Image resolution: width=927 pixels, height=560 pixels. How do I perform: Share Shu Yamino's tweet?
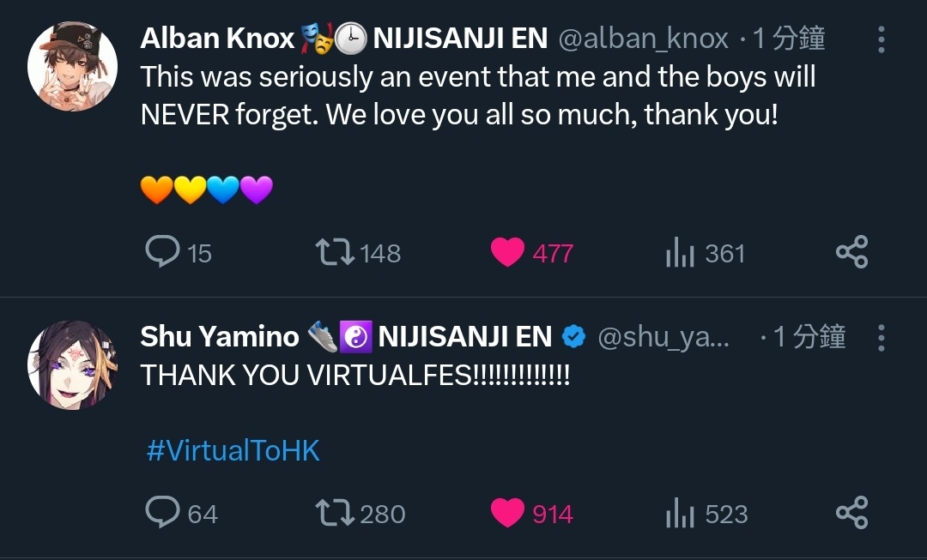click(x=852, y=512)
